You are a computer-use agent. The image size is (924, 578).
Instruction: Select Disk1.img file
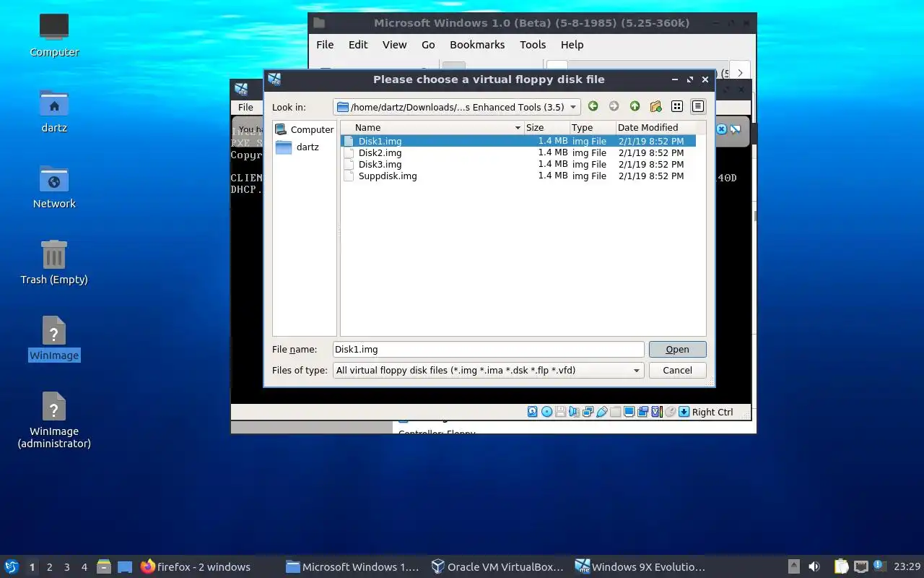tap(518, 141)
